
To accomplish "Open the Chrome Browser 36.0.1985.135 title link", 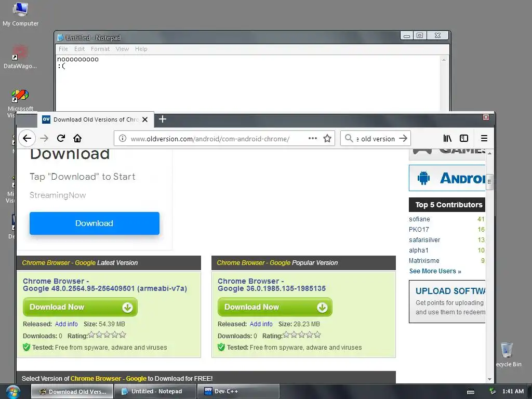I will pos(271,285).
